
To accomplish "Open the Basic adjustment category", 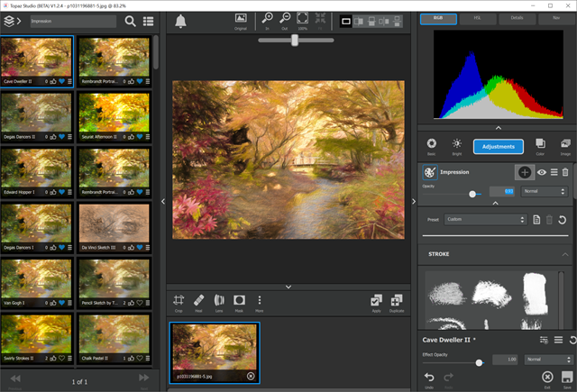I will point(431,146).
